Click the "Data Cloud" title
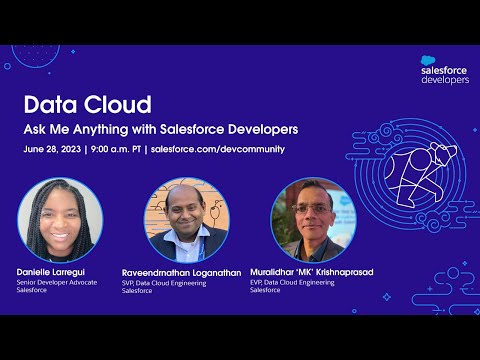480x360 pixels. 88,105
